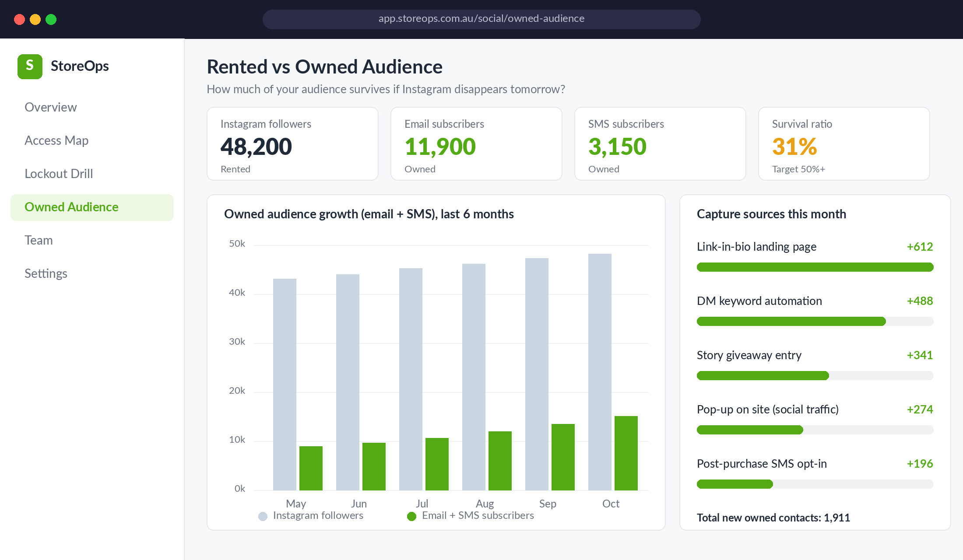Click the Pop-up on site progress bar
This screenshot has height=560, width=963.
[815, 430]
